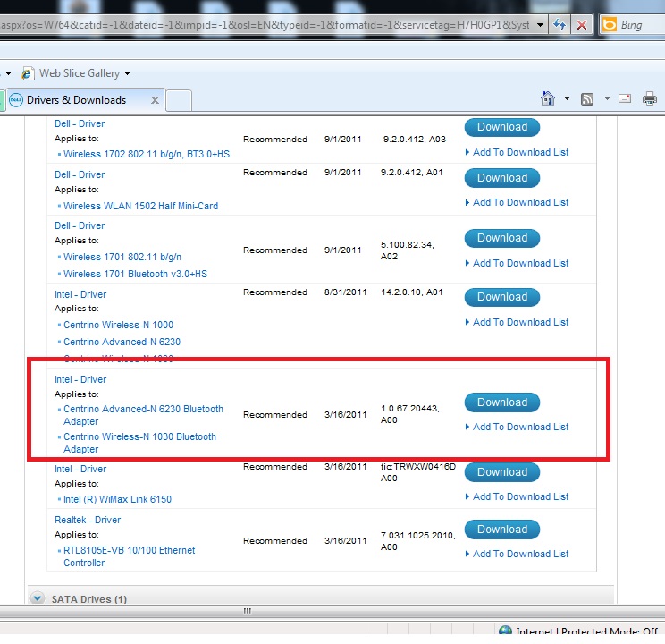Click the Protected Mode: Off status text

click(x=610, y=631)
